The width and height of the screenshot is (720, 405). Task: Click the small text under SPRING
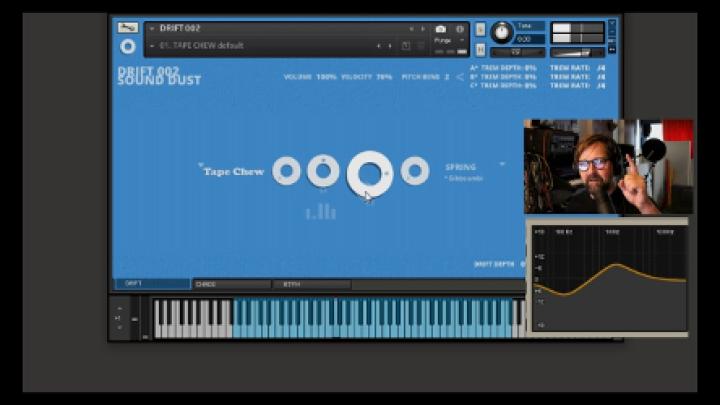point(463,179)
